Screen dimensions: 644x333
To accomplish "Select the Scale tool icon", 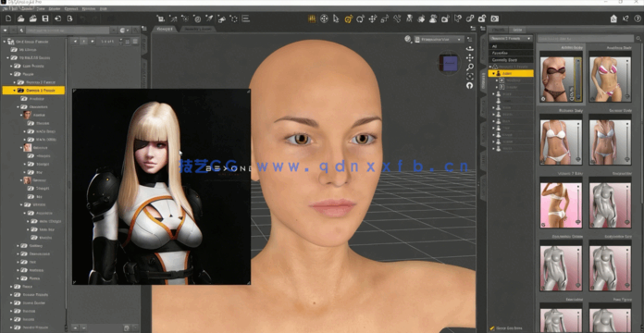I will [x=385, y=18].
